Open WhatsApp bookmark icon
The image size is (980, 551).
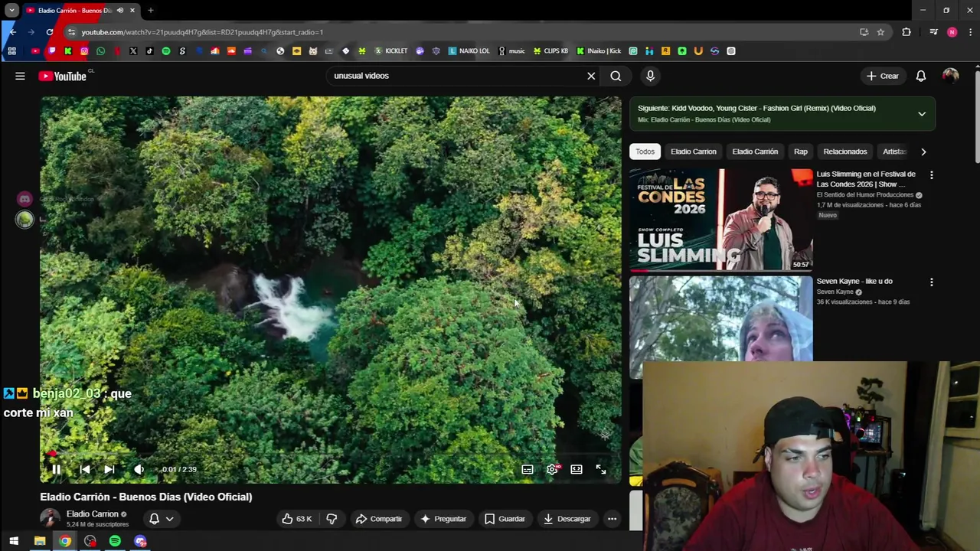[100, 51]
